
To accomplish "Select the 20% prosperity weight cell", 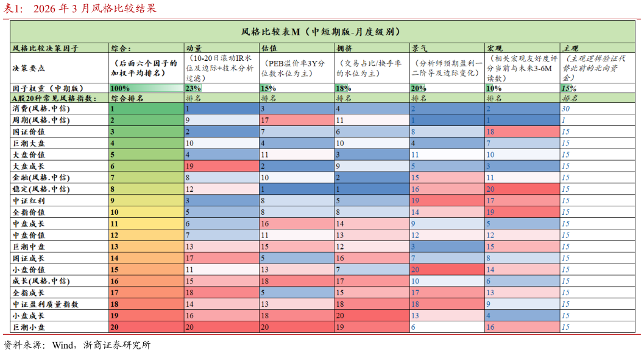I will point(447,88).
